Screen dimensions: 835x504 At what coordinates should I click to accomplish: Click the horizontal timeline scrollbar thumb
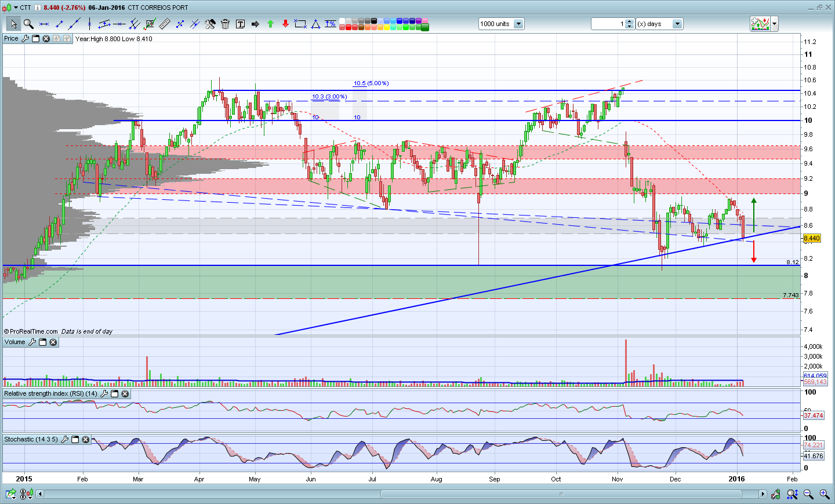[x=561, y=494]
